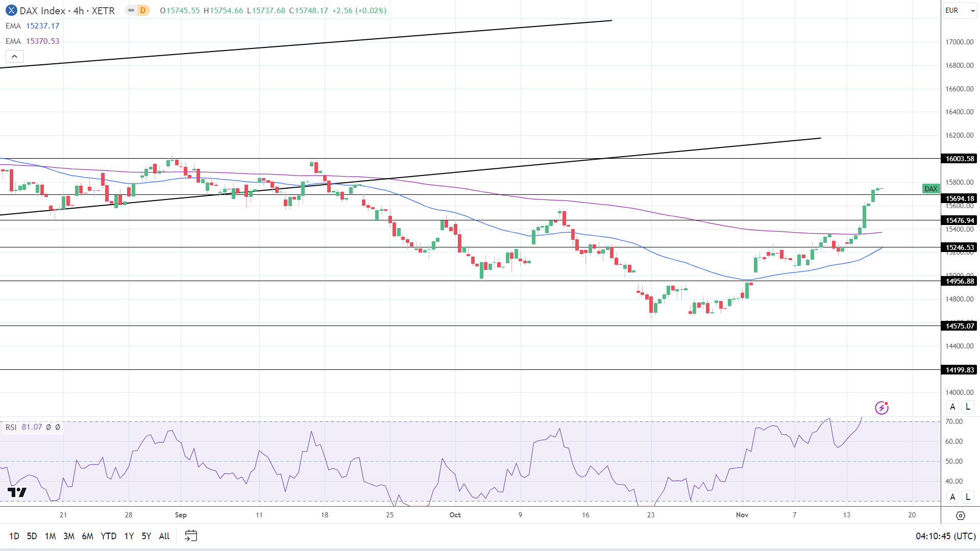Collapse the indicator legend with the chevron
Screen dimensions: 980x551
(15, 57)
